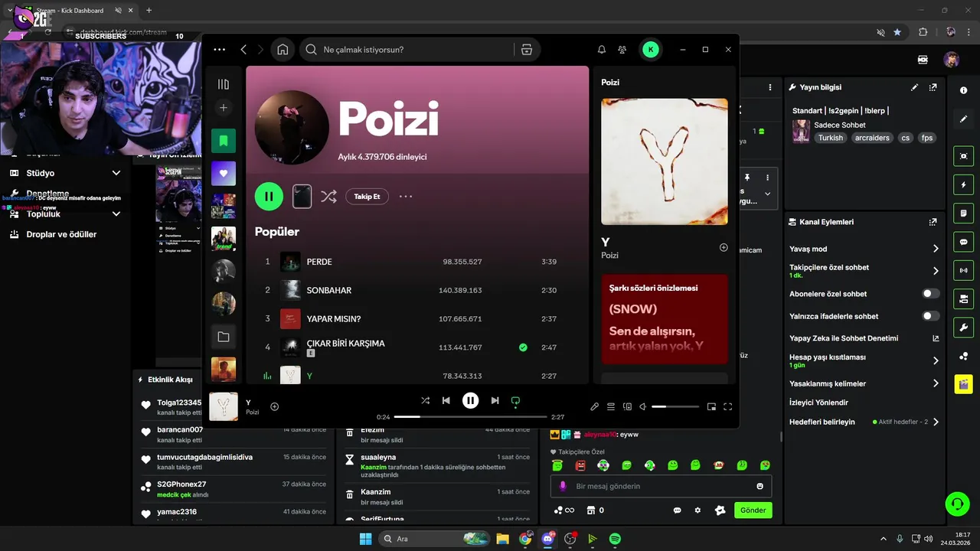This screenshot has height=551, width=980.
Task: Open emoji picker in chat input
Action: click(x=759, y=486)
